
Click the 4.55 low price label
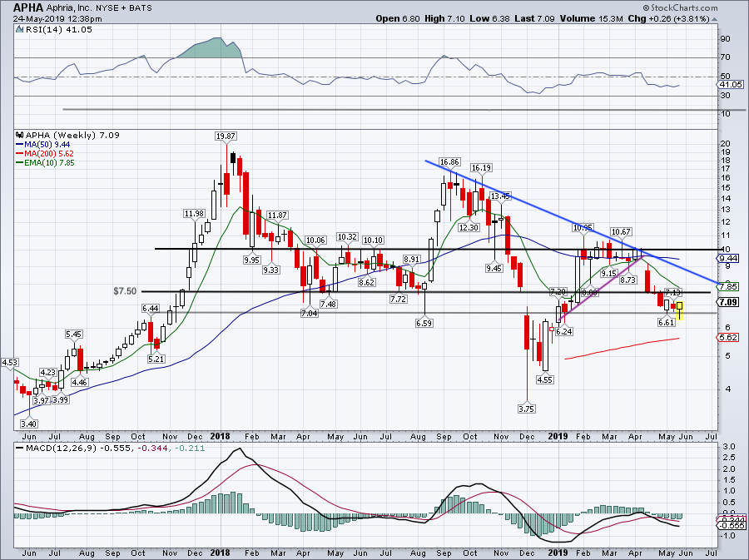[545, 380]
